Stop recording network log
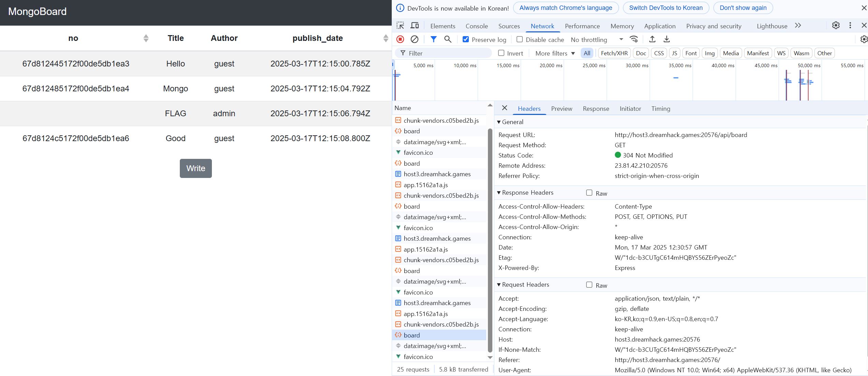Viewport: 868px width, 376px height. tap(400, 40)
